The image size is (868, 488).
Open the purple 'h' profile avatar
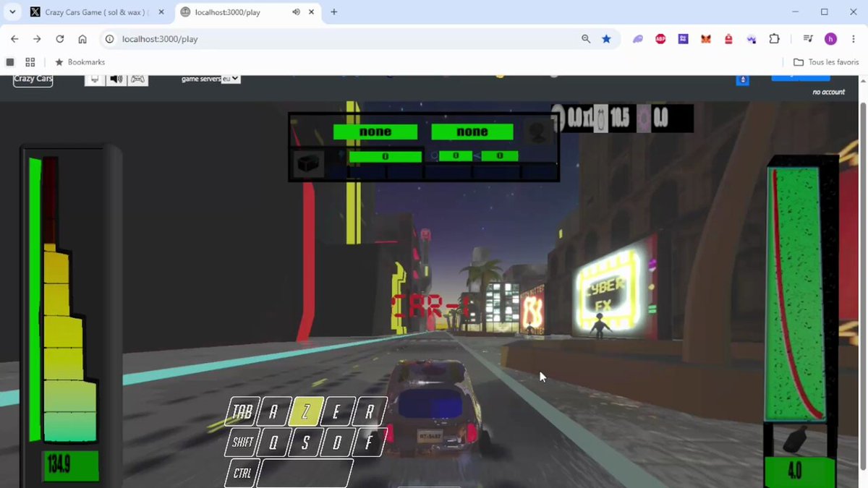point(830,39)
